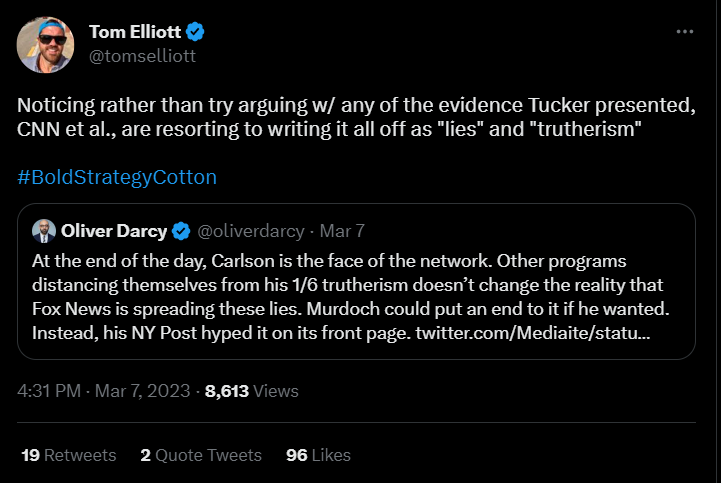Click Oliver Darcy's small avatar
The height and width of the screenshot is (483, 721).
(44, 232)
